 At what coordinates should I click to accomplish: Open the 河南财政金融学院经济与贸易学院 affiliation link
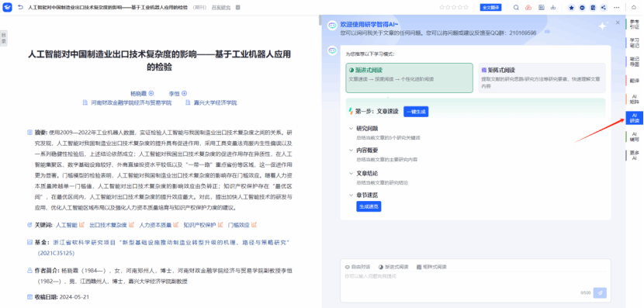tap(131, 102)
